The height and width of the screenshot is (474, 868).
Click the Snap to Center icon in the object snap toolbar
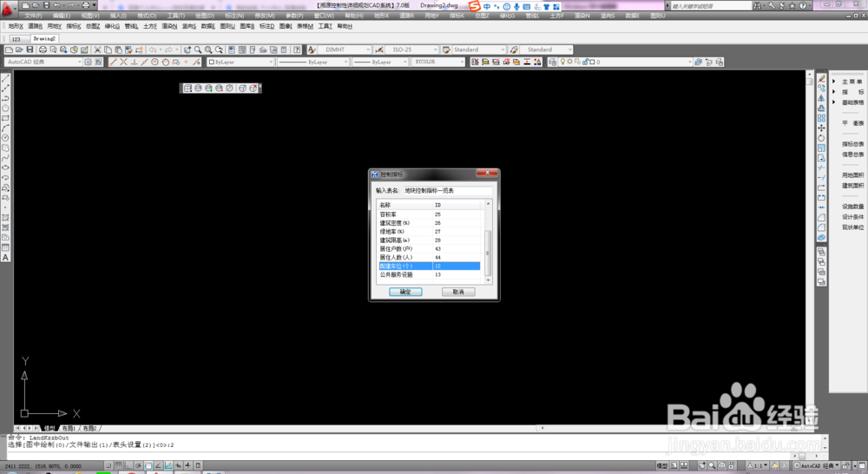pyautogui.click(x=155, y=62)
